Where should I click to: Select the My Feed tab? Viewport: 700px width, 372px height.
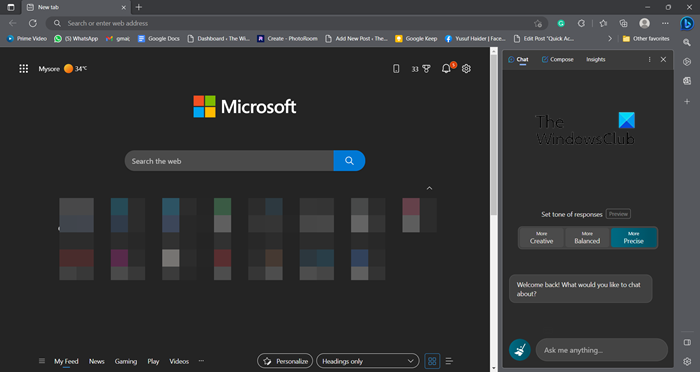click(x=66, y=361)
